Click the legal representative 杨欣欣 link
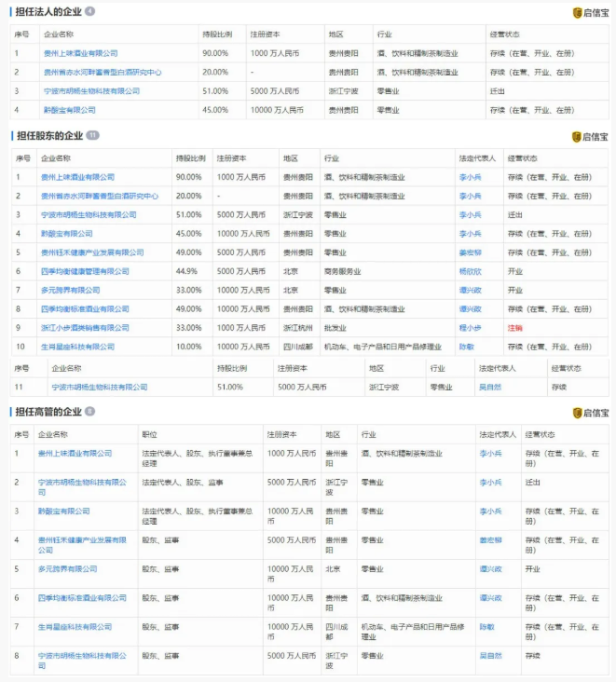The image size is (616, 682). pos(471,271)
